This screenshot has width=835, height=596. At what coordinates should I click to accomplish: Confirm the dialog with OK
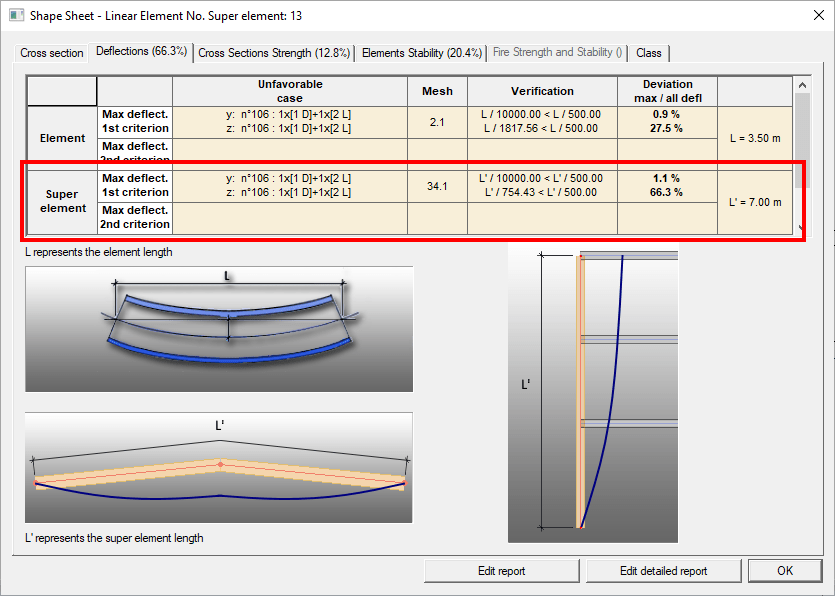coord(785,571)
